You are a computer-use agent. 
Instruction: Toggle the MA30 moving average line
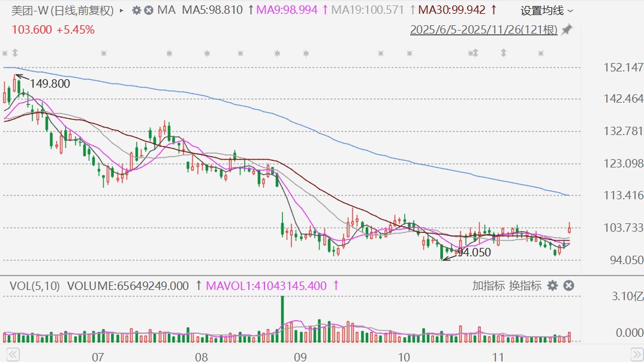click(x=452, y=10)
